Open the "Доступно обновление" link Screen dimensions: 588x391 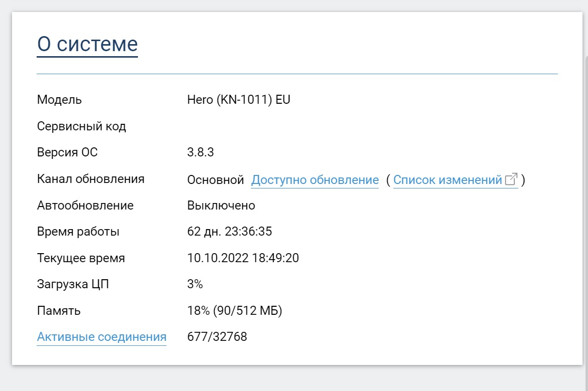tap(315, 179)
